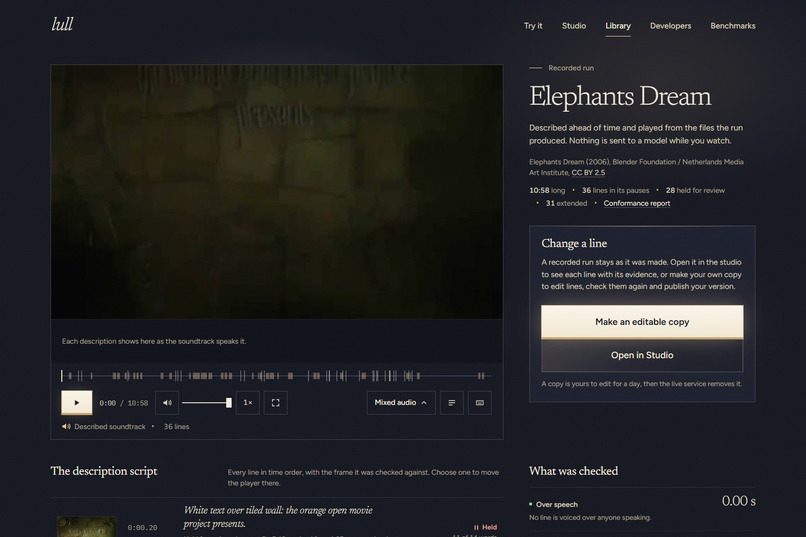Click the Over speech check row
Viewport: 806px width, 537px height.
point(642,510)
